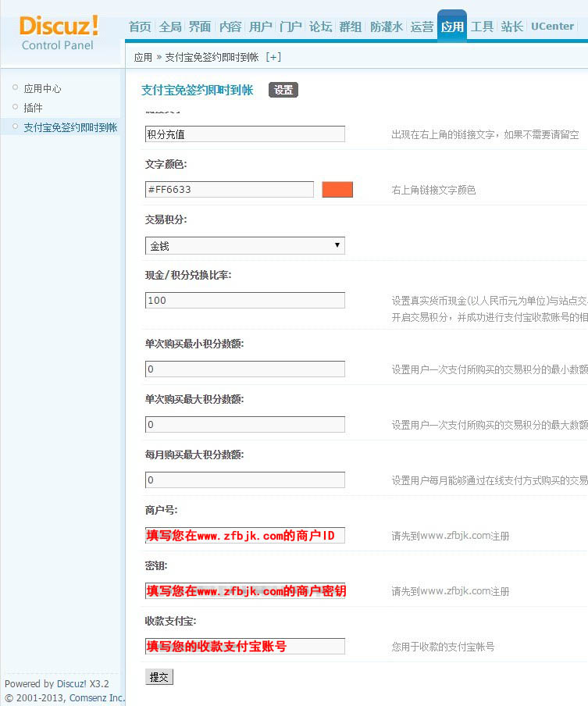Open 应用中心 in the sidebar
The height and width of the screenshot is (706, 588).
tap(42, 88)
